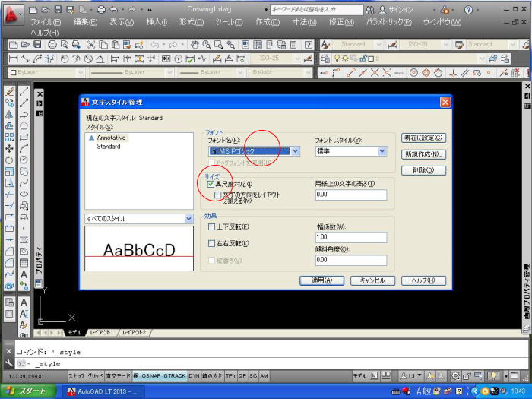The height and width of the screenshot is (399, 532).
Task: Open the フォント名 dropdown
Action: pyautogui.click(x=296, y=151)
